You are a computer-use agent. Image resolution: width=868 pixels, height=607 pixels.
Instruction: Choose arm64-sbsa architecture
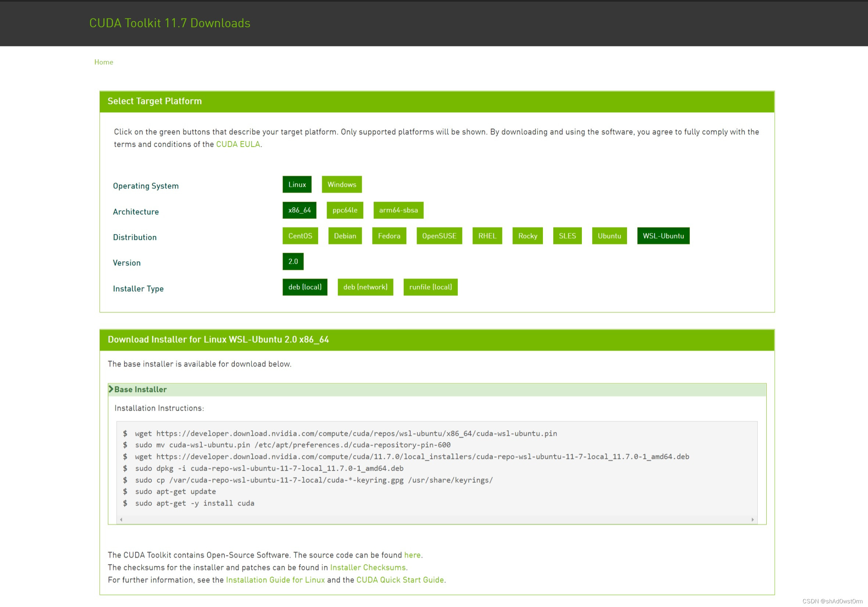point(398,210)
